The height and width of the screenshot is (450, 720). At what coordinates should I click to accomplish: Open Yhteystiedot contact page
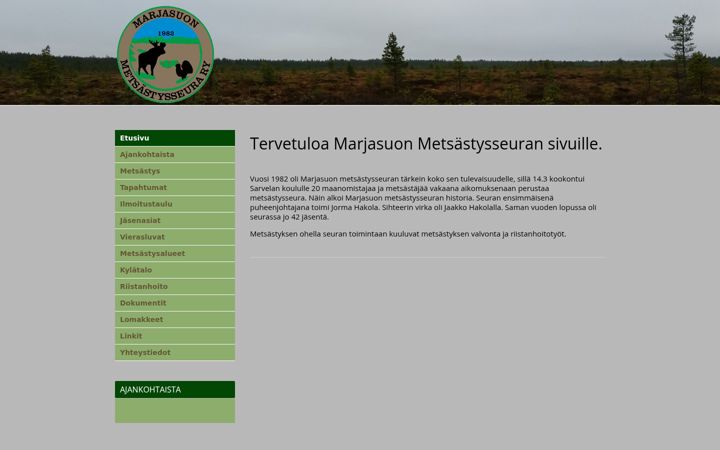(x=175, y=353)
